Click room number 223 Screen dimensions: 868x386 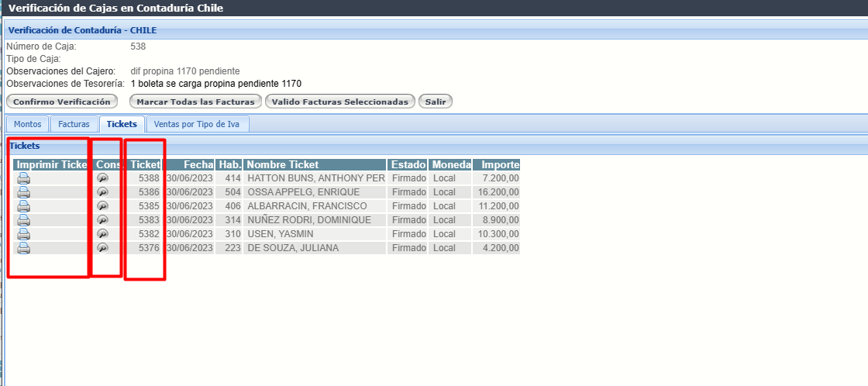tap(232, 247)
